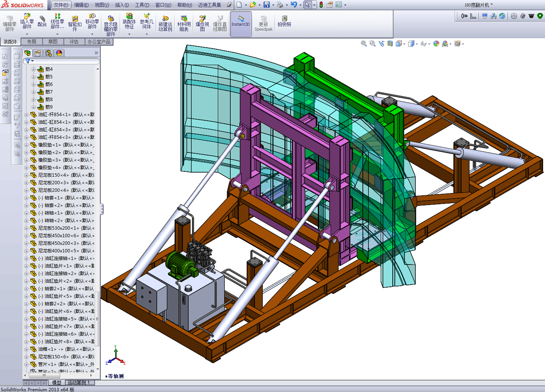Expand the 筋4 tree node
Viewport: 545px width, 392px height.
tap(33, 69)
